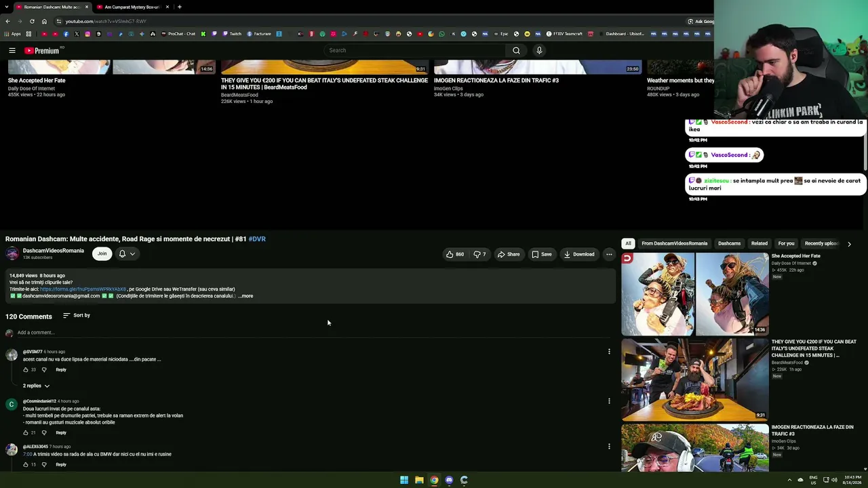Like the @Cosmindaniel12 comment
The height and width of the screenshot is (488, 868).
(x=26, y=432)
